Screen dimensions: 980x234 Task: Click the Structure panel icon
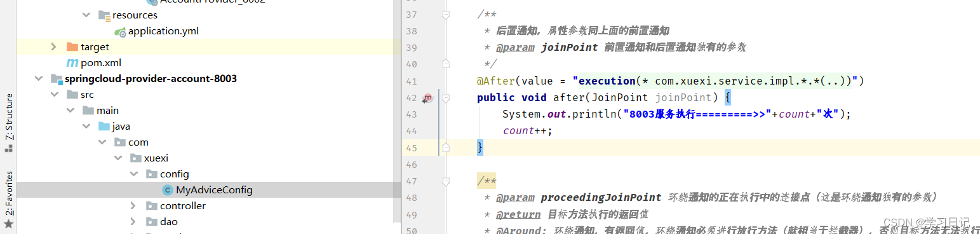[x=8, y=148]
